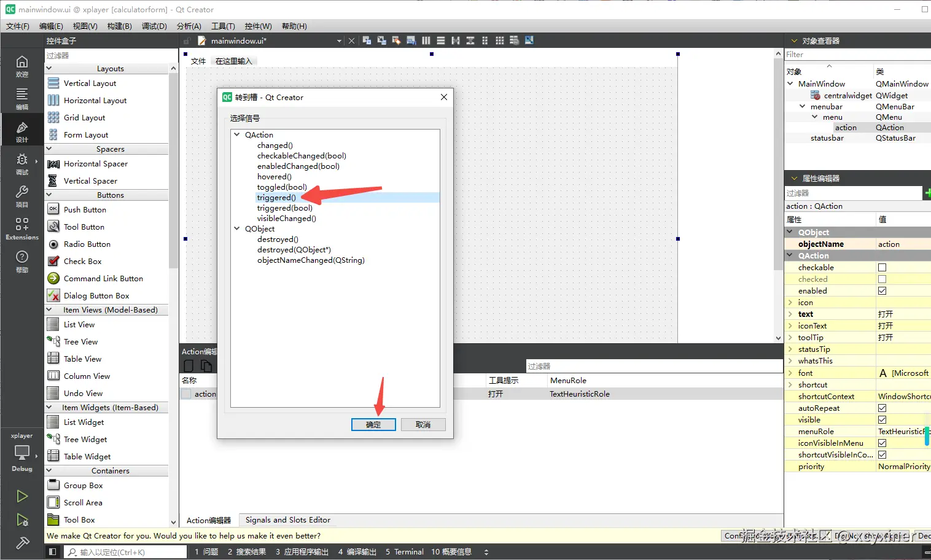931x560 pixels.
Task: Open the xplayer Debug kit selector
Action: [22, 452]
